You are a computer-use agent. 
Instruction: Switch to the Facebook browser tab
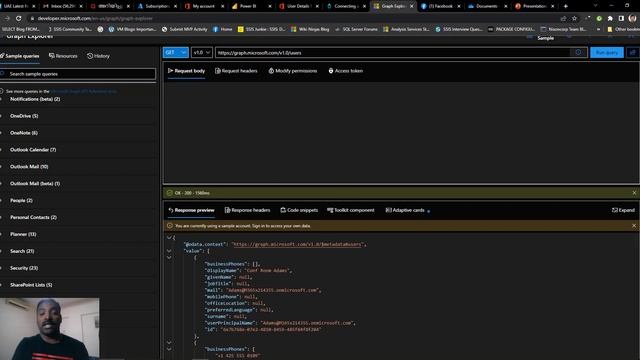[x=440, y=6]
